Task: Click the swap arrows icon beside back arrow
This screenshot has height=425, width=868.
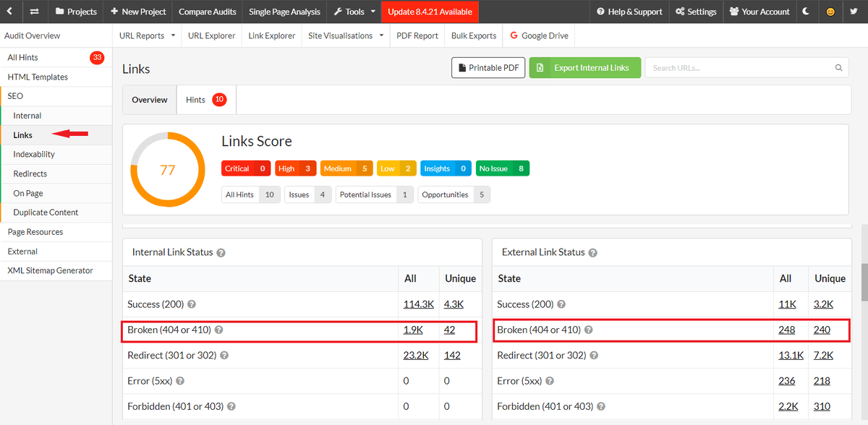Action: point(33,12)
